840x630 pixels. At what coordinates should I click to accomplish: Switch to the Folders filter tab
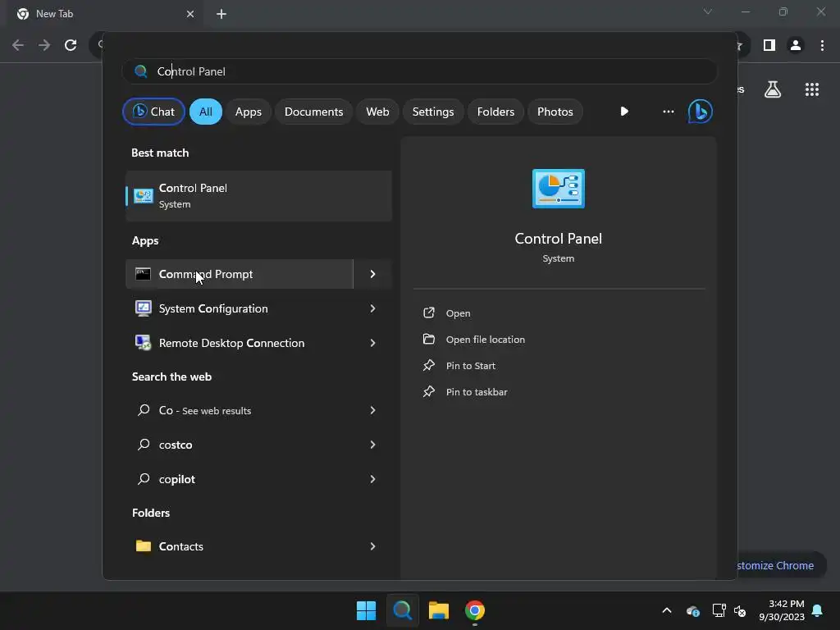click(x=495, y=112)
